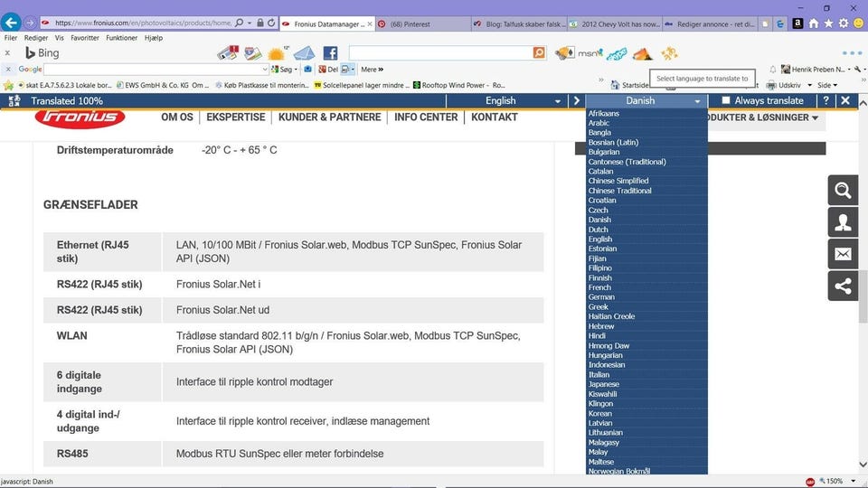Screen dimensions: 868x488
Task: Open the OM OS nav link
Action: [x=177, y=117]
